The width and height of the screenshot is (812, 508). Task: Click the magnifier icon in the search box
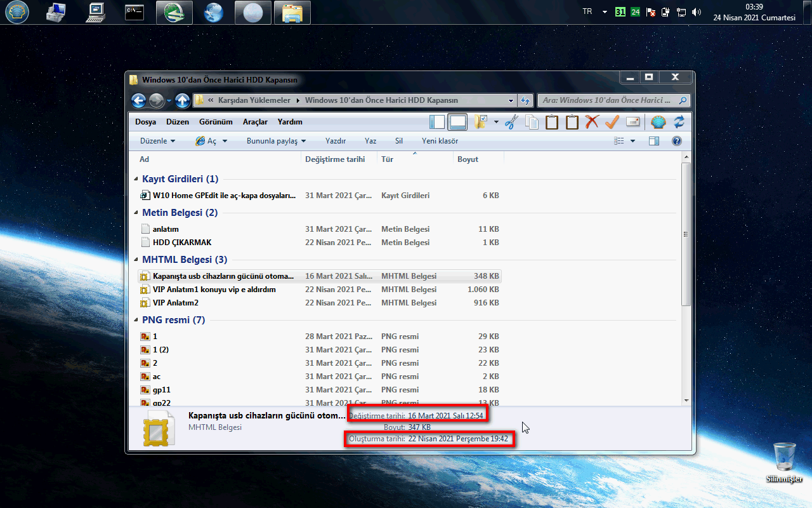click(683, 100)
